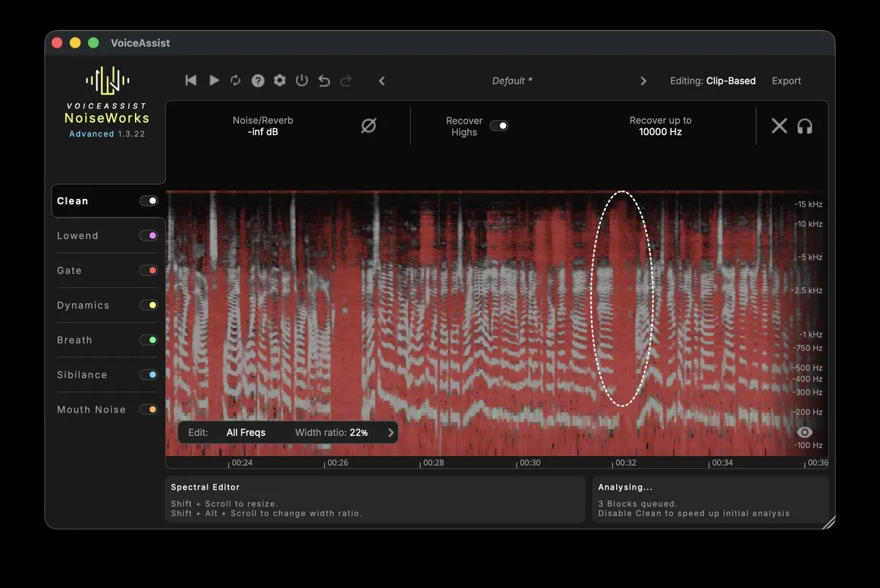Select the Dynamics tab
This screenshot has width=880, height=588.
coord(83,305)
